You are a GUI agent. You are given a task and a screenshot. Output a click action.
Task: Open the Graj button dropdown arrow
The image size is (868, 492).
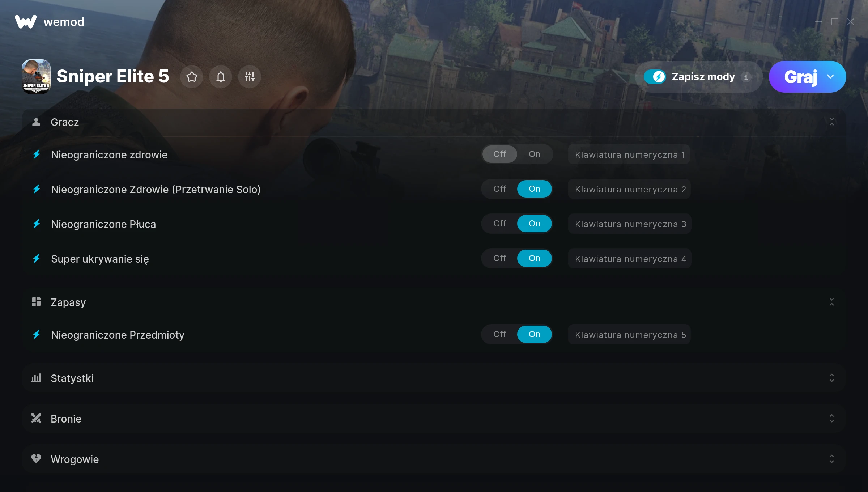click(x=831, y=77)
